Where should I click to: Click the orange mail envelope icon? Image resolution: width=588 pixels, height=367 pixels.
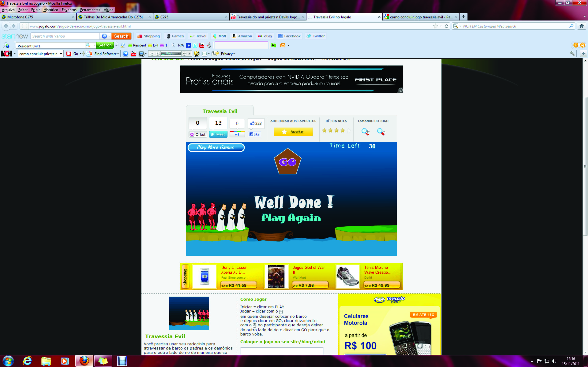click(283, 45)
